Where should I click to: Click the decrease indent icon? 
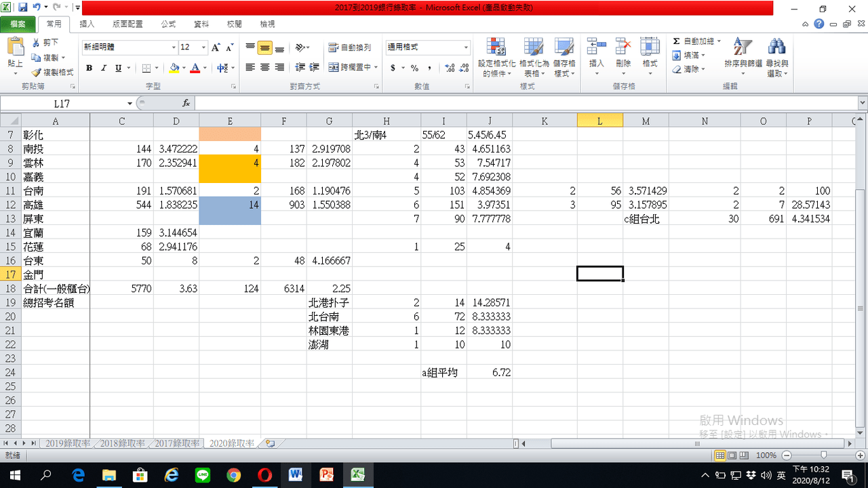[300, 68]
